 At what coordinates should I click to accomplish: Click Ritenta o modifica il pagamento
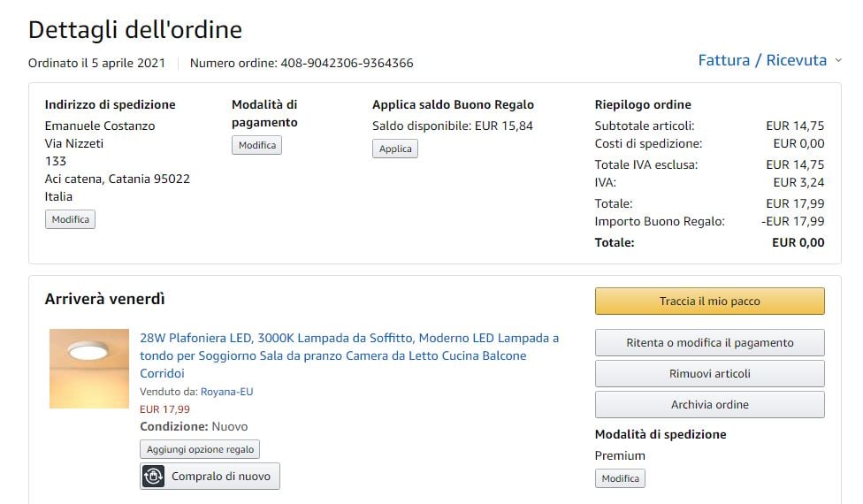tap(709, 342)
